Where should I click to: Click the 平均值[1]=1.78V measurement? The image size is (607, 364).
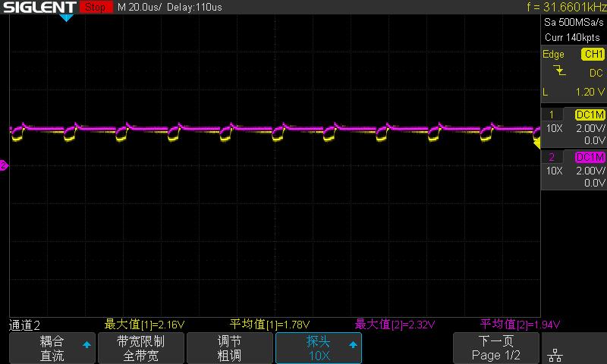270,325
